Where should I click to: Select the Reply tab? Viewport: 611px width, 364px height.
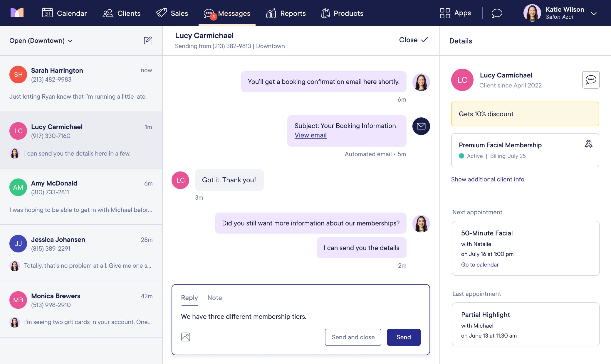189,298
